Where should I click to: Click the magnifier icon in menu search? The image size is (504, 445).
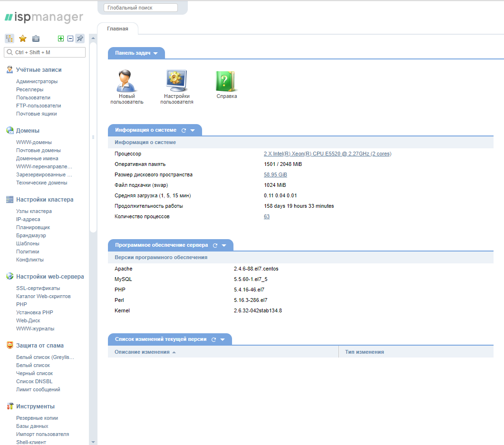pos(10,52)
